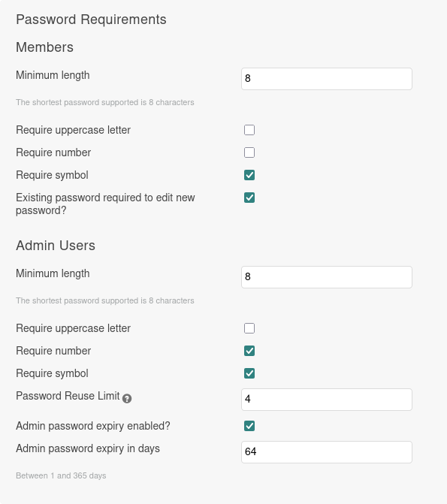Enable Require uppercase letter for Admin Users
Screen dimensions: 447x504
pyautogui.click(x=249, y=328)
